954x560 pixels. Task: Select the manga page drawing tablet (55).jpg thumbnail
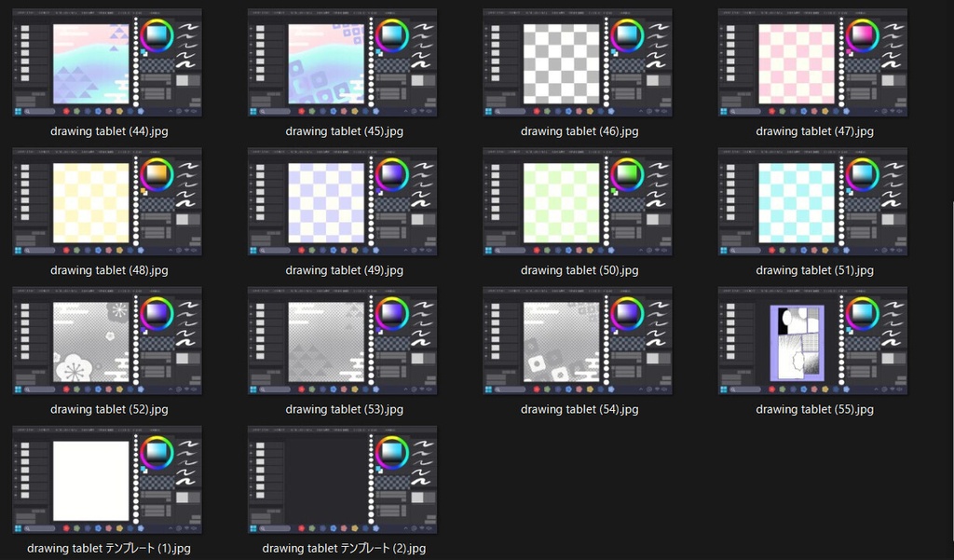click(x=812, y=341)
